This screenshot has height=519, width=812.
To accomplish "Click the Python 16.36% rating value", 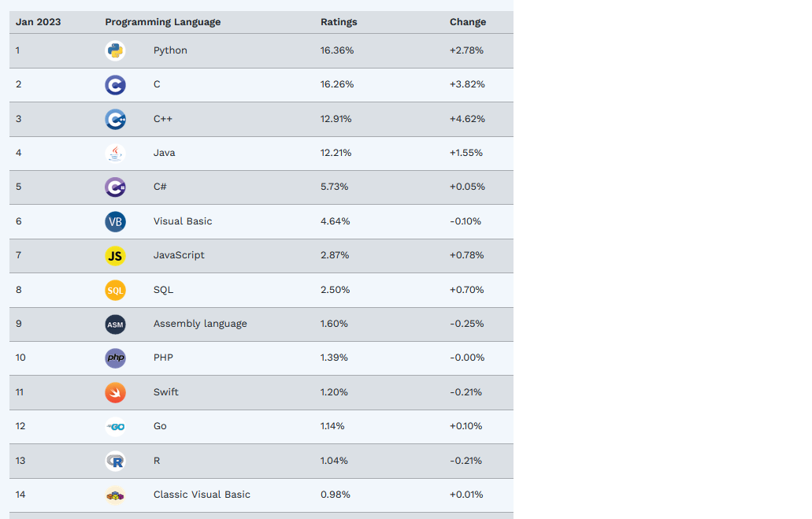I will pos(337,50).
